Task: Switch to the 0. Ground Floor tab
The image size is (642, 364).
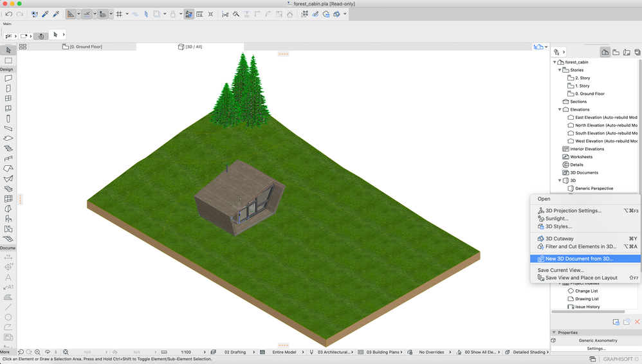Action: (x=82, y=47)
